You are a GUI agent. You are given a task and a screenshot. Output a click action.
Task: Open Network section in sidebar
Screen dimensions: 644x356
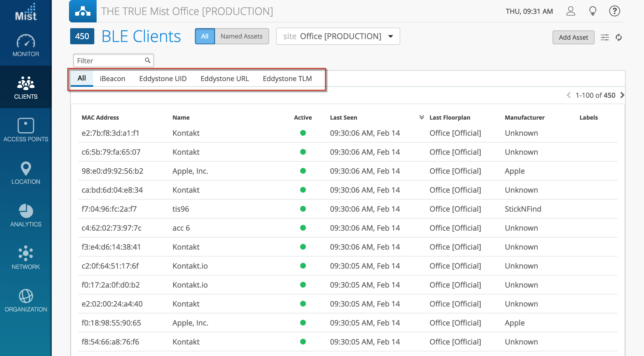(x=26, y=258)
